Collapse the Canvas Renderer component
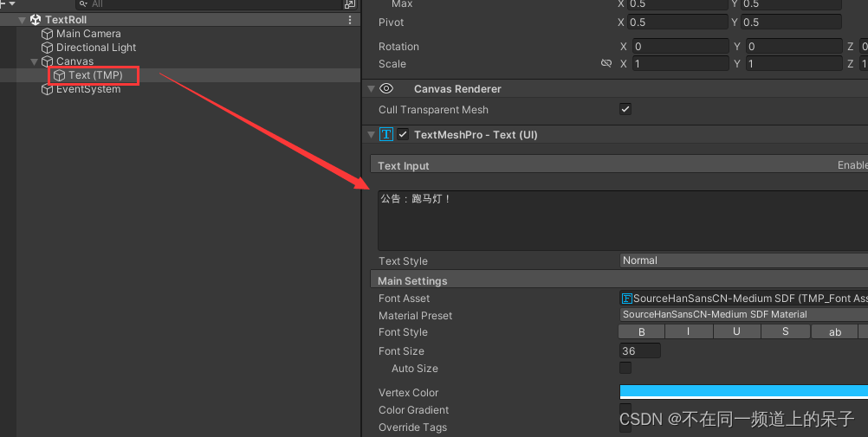 (x=372, y=88)
